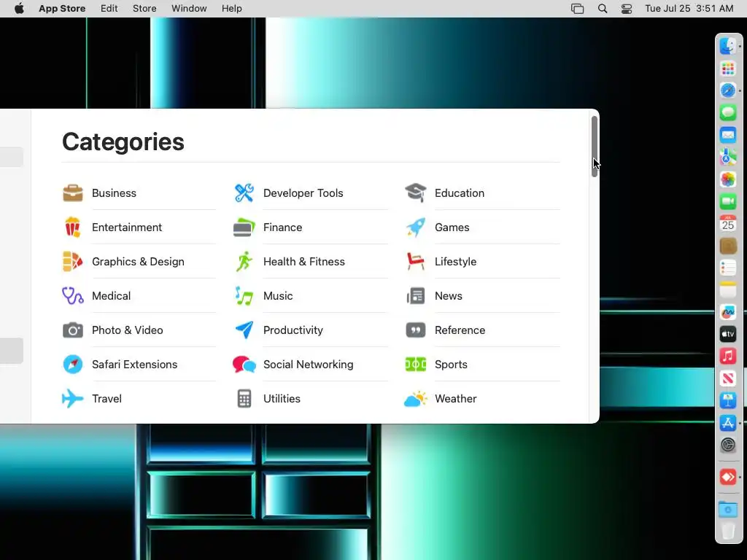Click the Finance credit card icon

pos(244,227)
